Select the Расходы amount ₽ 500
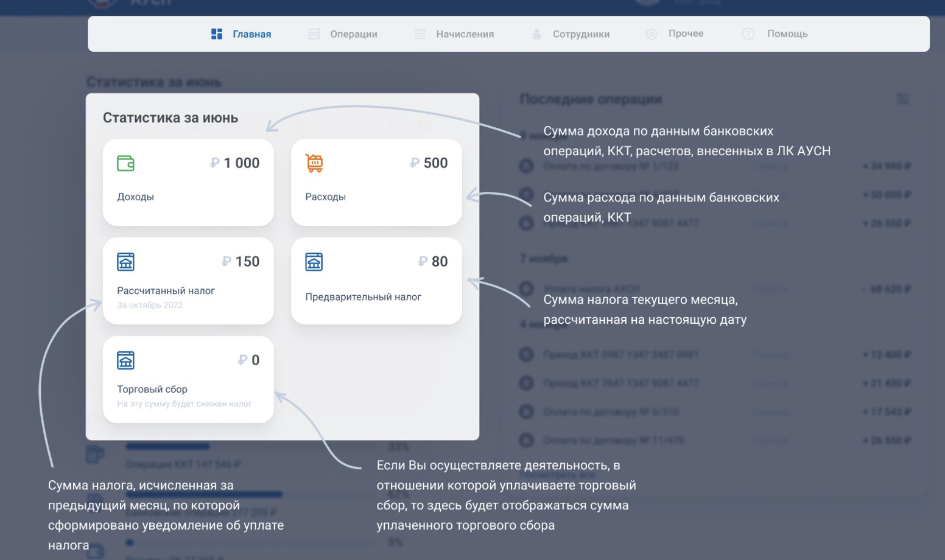 pyautogui.click(x=429, y=163)
